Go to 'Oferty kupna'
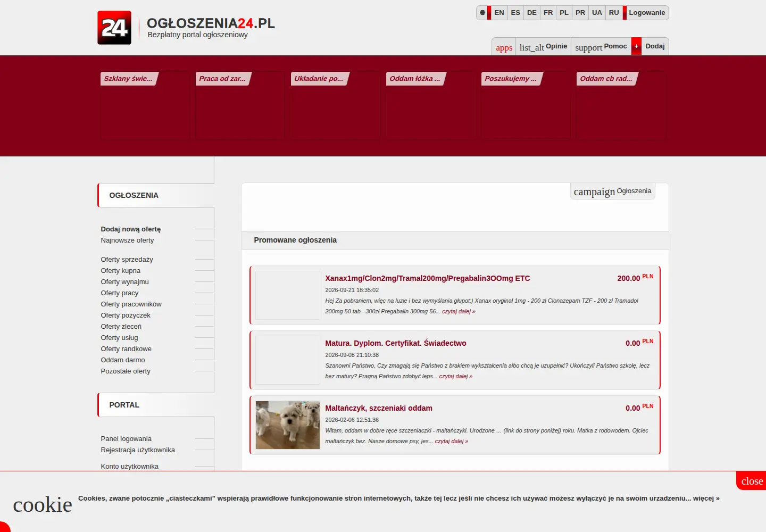This screenshot has width=766, height=532. coord(120,271)
